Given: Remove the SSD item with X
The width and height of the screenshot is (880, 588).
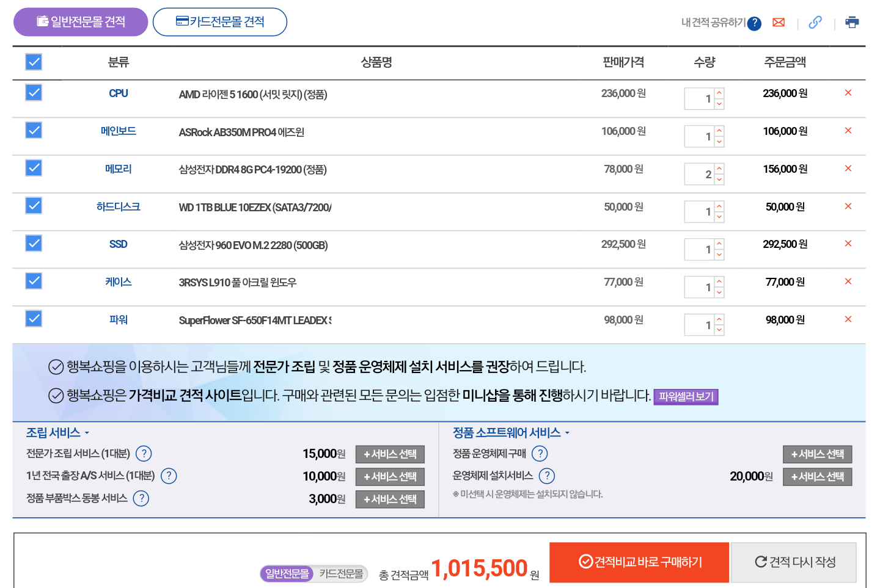Looking at the screenshot, I should (848, 244).
